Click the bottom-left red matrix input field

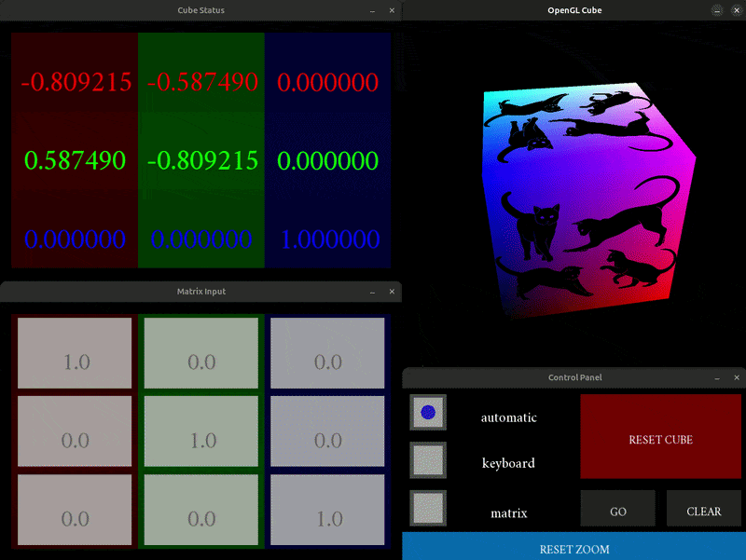pyautogui.click(x=75, y=510)
